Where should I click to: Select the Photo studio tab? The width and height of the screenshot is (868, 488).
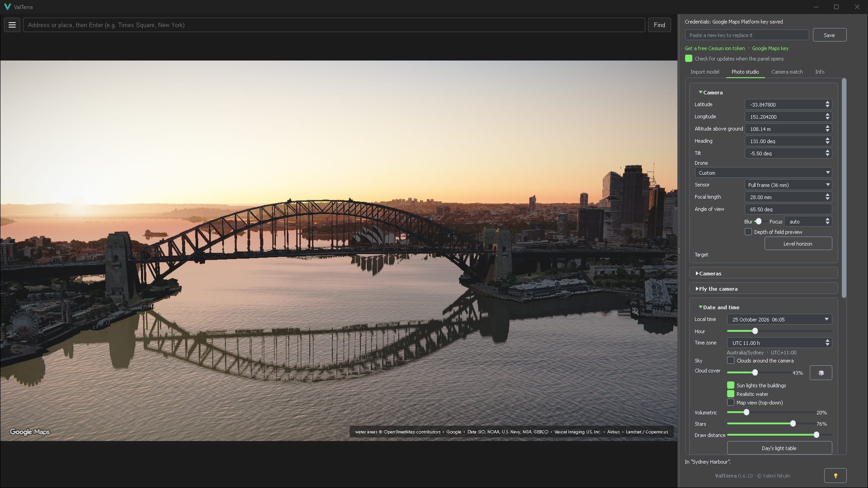coord(745,72)
